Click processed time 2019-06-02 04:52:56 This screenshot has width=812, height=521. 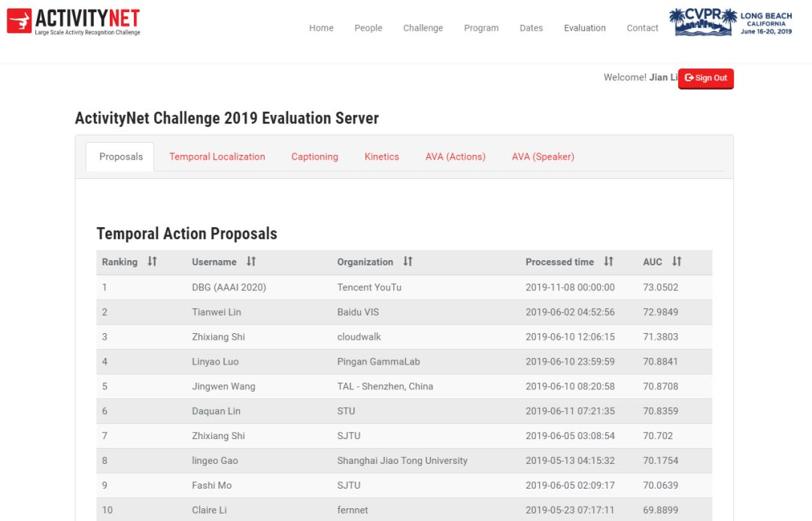pyautogui.click(x=570, y=312)
